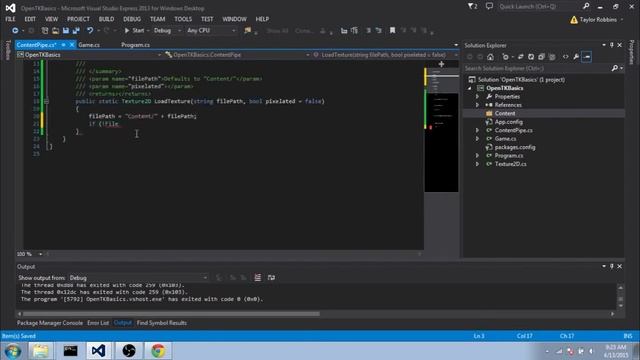This screenshot has width=640, height=360.
Task: Switch to the Program.cs editor tab
Action: (135, 45)
